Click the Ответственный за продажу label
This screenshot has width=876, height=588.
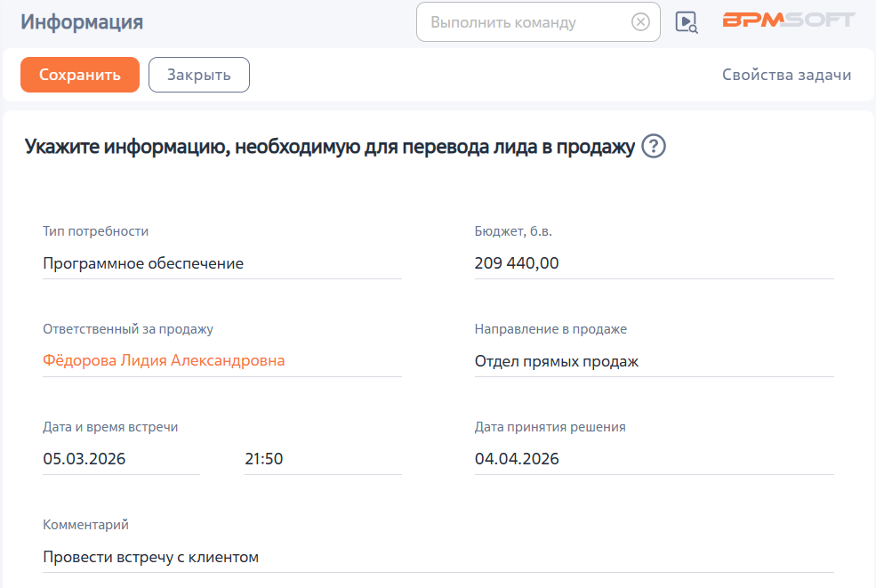(x=128, y=329)
